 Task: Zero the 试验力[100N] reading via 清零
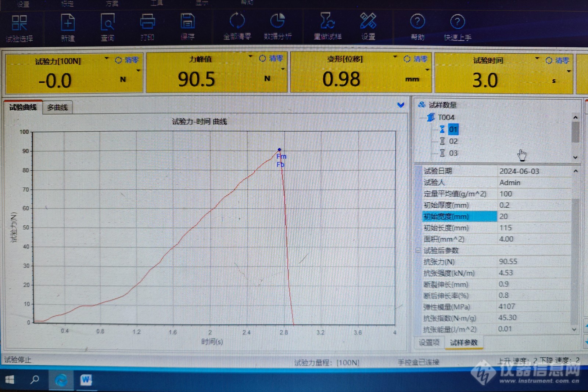pyautogui.click(x=127, y=60)
